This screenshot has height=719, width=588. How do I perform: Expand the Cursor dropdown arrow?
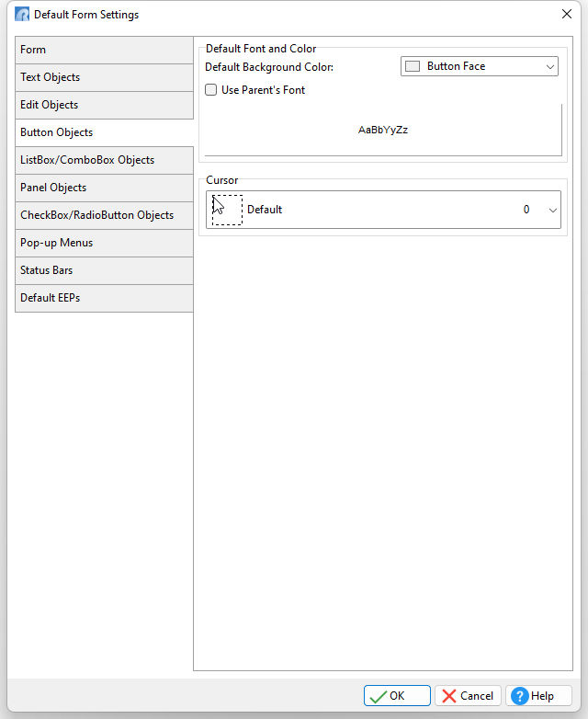coord(553,210)
